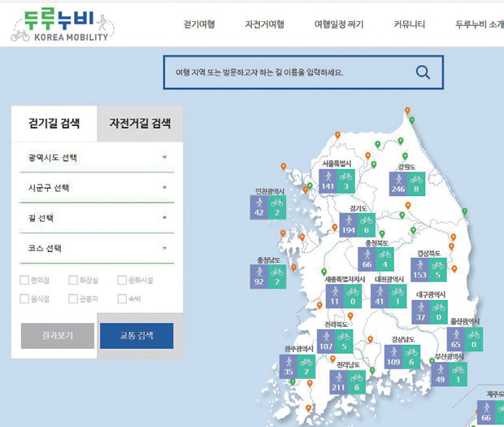Toggle the 관광지 checkbox

[x=73, y=298]
